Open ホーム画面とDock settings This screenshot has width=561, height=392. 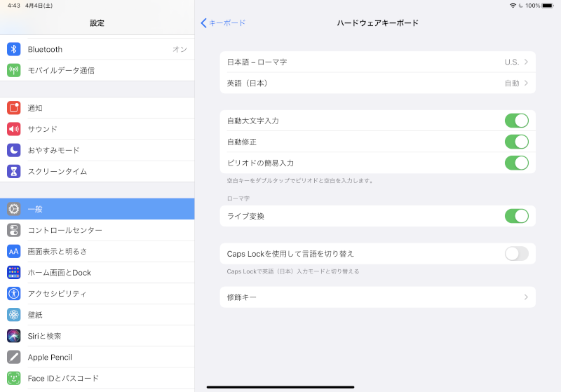[97, 272]
